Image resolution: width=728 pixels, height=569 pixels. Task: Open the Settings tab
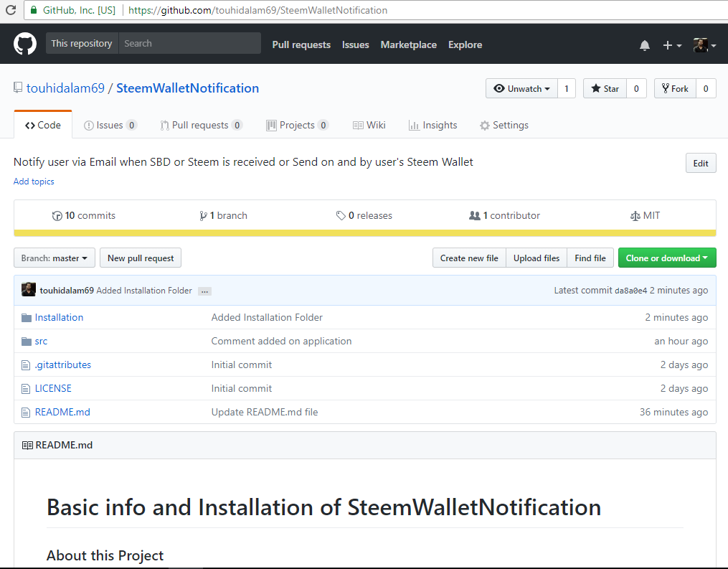pos(504,125)
